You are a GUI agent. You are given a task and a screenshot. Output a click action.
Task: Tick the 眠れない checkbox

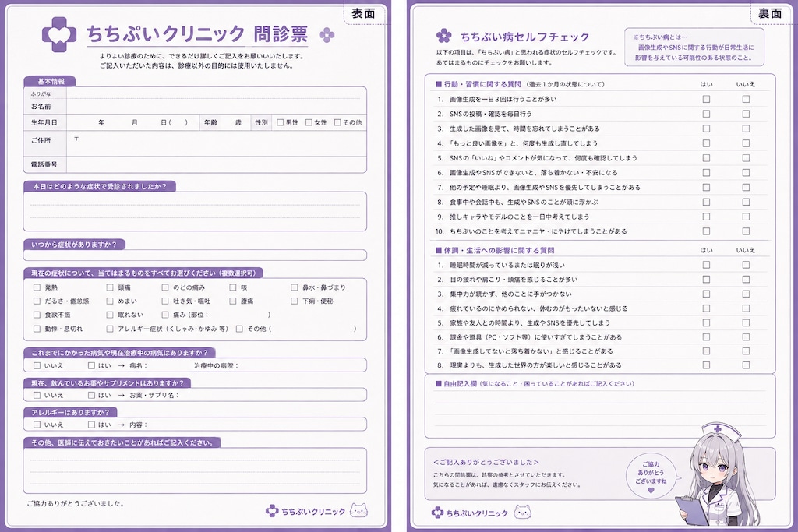[109, 315]
